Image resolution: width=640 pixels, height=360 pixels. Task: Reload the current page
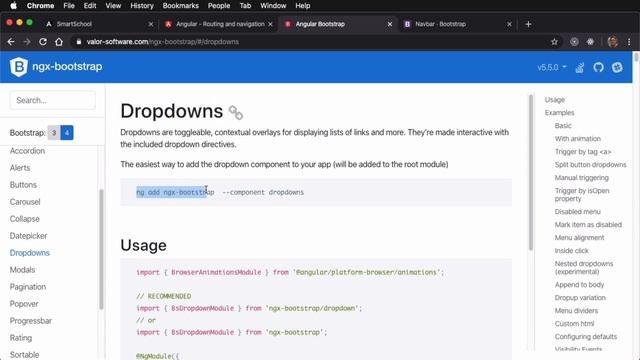tap(43, 42)
